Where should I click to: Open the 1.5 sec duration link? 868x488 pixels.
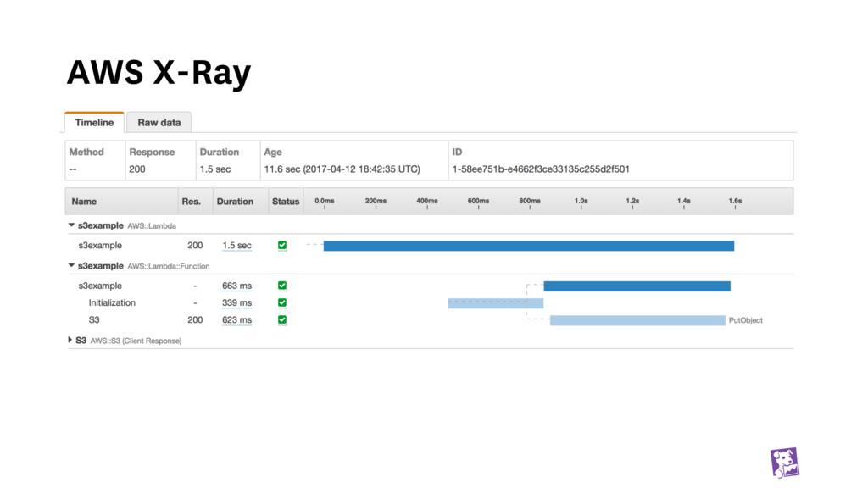tap(237, 245)
